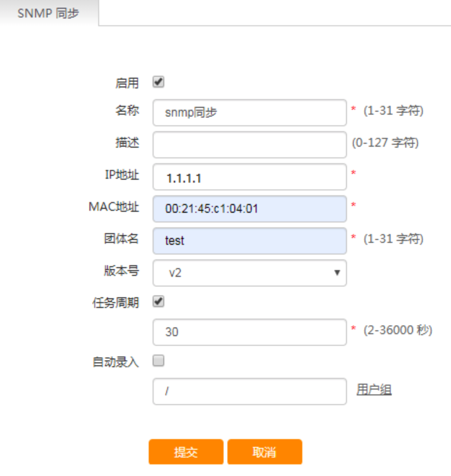
Task: Click the 版本号 label text
Action: click(121, 271)
